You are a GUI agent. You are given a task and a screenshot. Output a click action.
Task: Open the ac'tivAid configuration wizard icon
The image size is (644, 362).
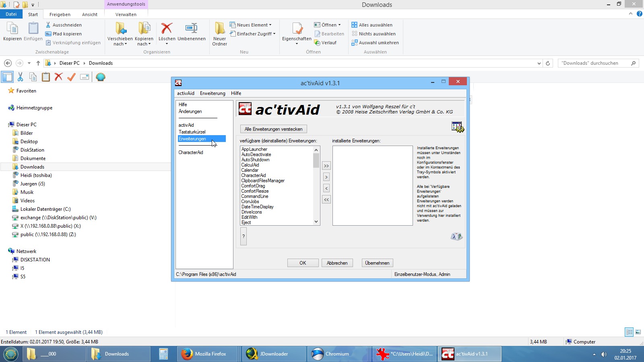458,127
